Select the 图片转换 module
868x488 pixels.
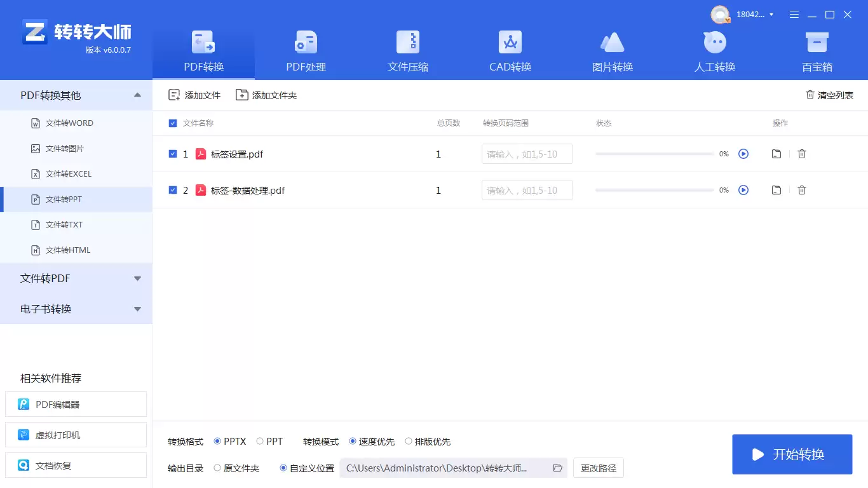(612, 51)
